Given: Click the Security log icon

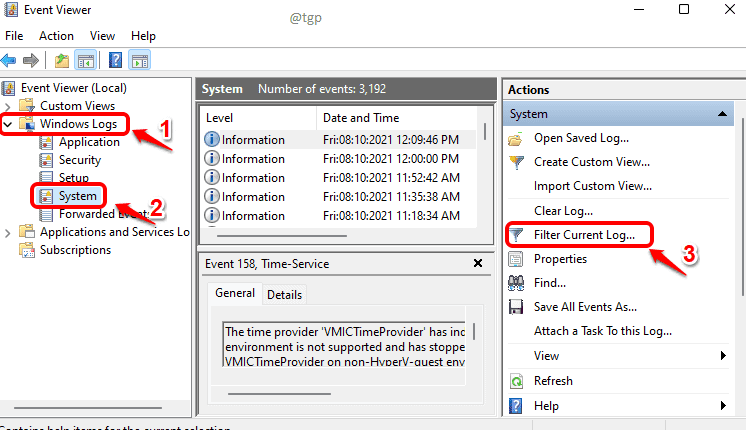Looking at the screenshot, I should 46,160.
